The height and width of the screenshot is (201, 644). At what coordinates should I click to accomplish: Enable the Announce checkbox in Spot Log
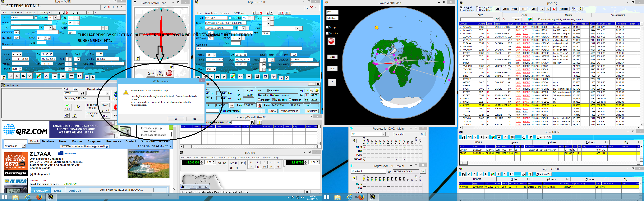point(462,10)
